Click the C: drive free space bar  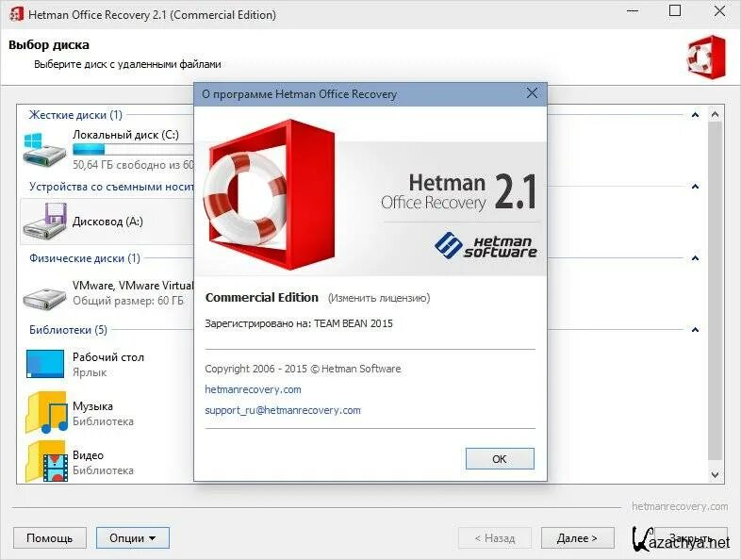(133, 150)
